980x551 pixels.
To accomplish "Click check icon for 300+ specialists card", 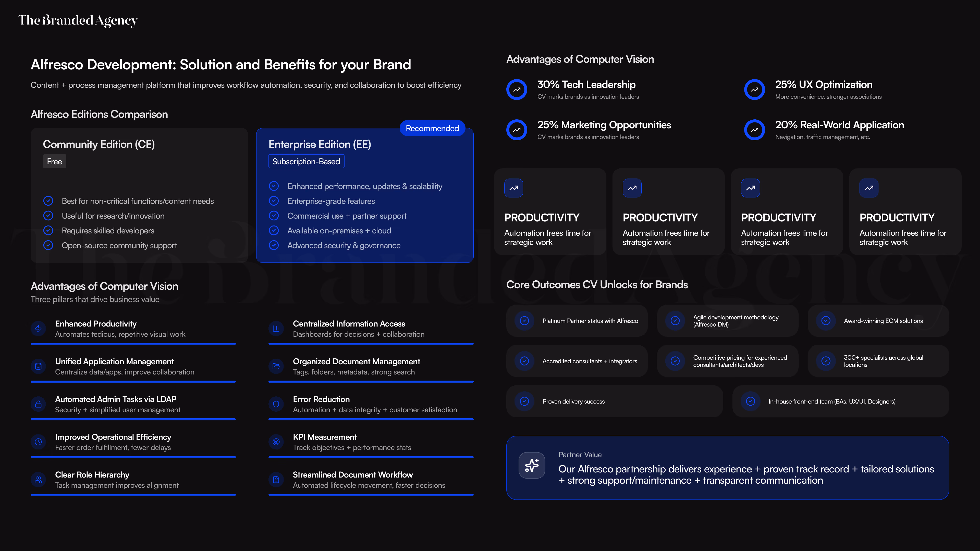I will (x=826, y=361).
